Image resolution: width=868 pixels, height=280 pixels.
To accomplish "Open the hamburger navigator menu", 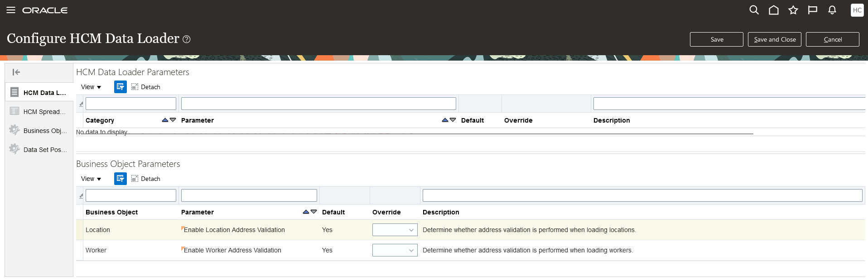I will click(x=11, y=10).
